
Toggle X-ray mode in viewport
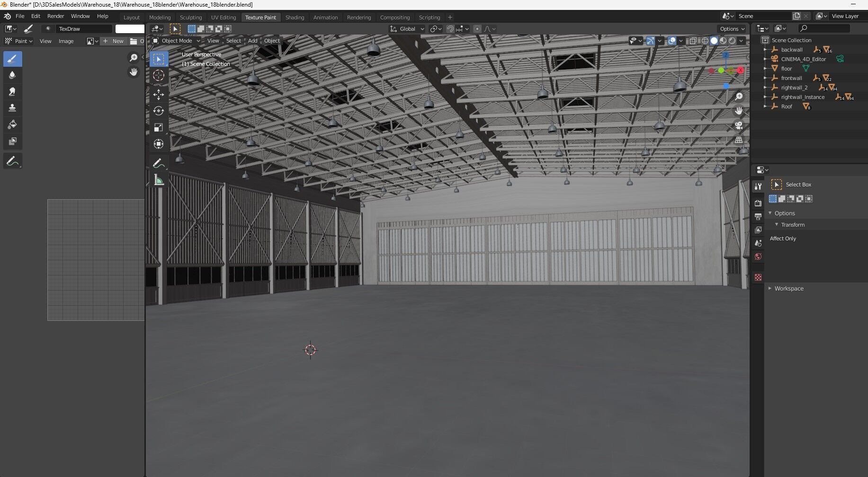click(693, 41)
